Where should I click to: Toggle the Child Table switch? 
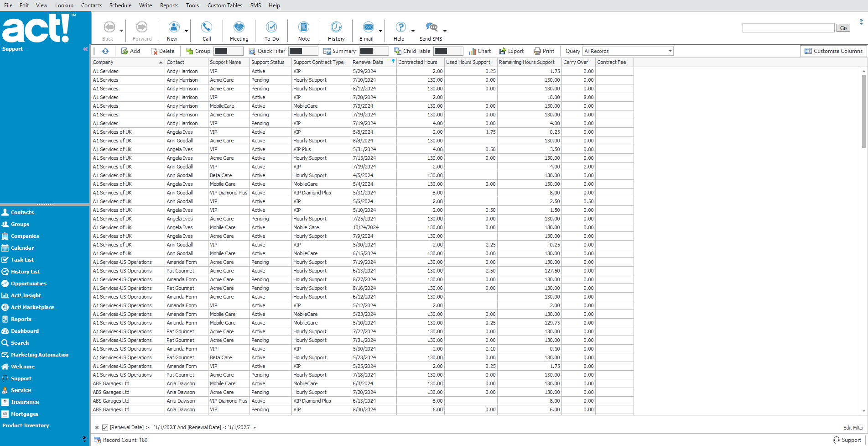pos(448,51)
